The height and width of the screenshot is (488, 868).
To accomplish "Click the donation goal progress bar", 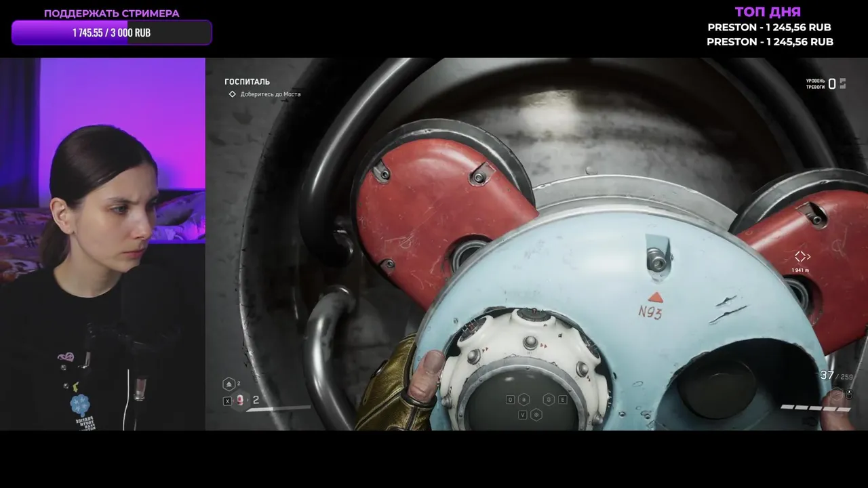I will (112, 33).
